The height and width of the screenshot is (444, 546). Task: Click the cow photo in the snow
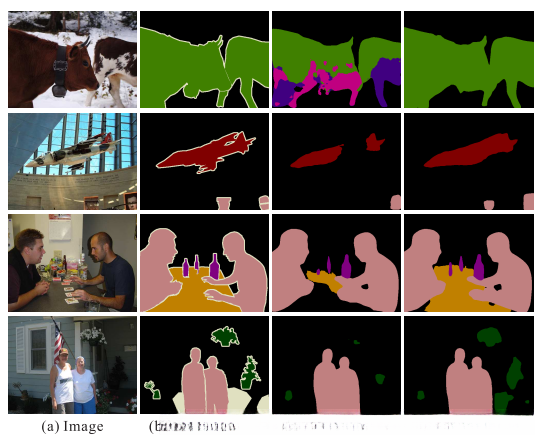click(x=72, y=59)
